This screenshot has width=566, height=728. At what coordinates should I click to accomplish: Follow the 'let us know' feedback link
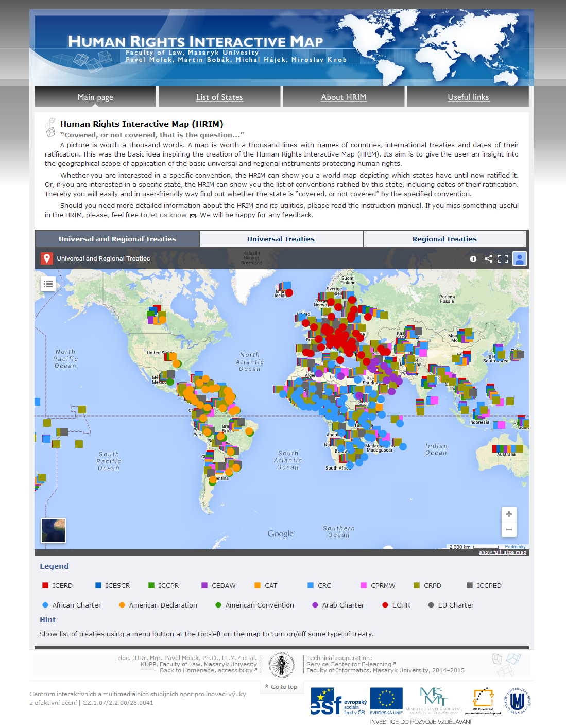click(168, 215)
